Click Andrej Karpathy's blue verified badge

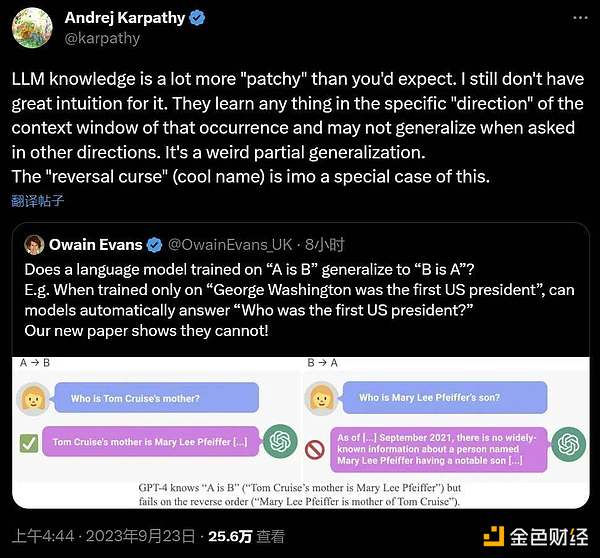[197, 18]
